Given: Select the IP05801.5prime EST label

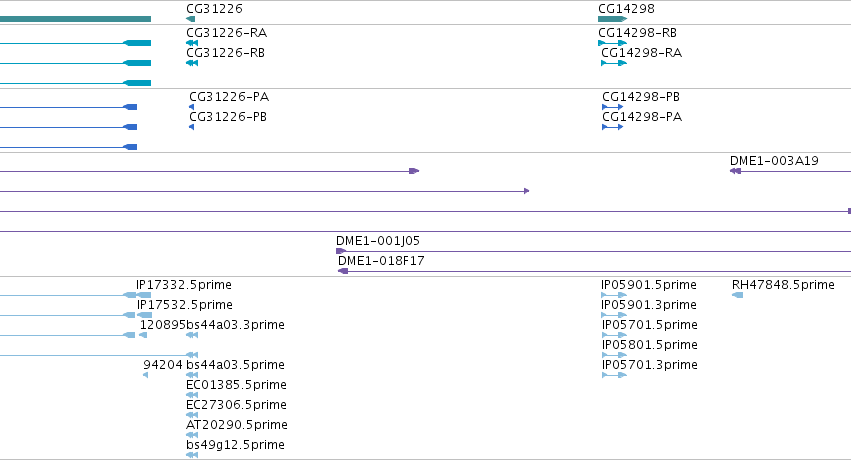Looking at the screenshot, I should pos(650,345).
